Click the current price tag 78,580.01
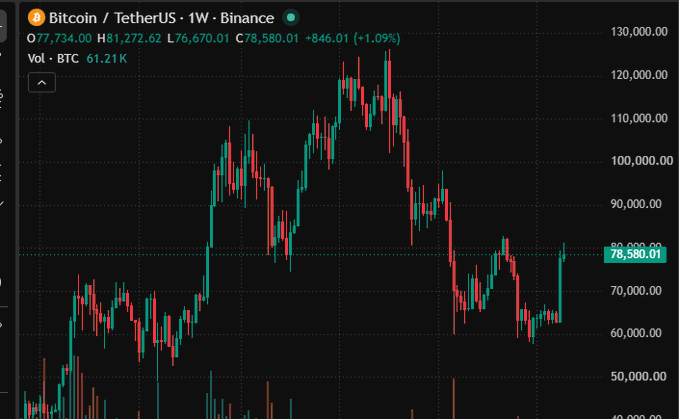Screen dimensions: 680x419 point(635,254)
